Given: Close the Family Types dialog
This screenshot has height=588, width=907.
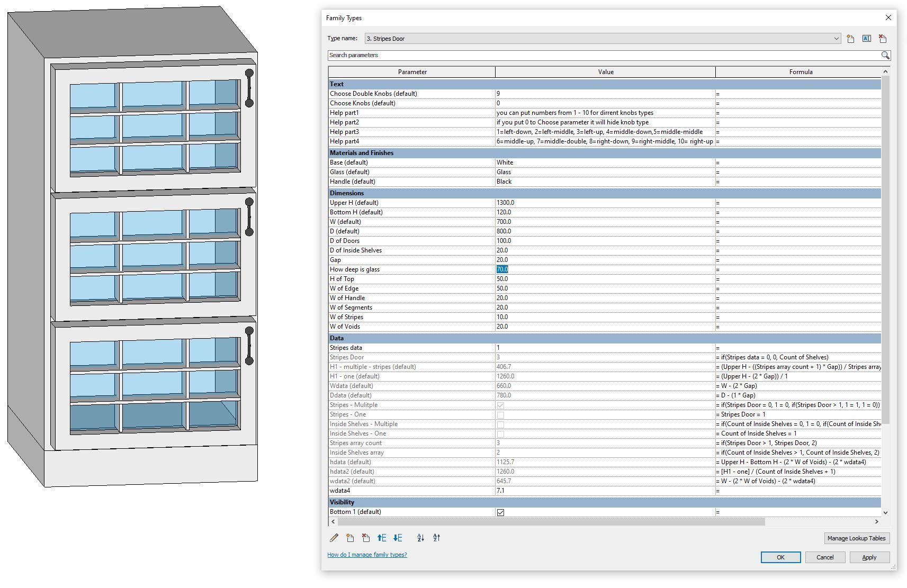Looking at the screenshot, I should pyautogui.click(x=888, y=17).
